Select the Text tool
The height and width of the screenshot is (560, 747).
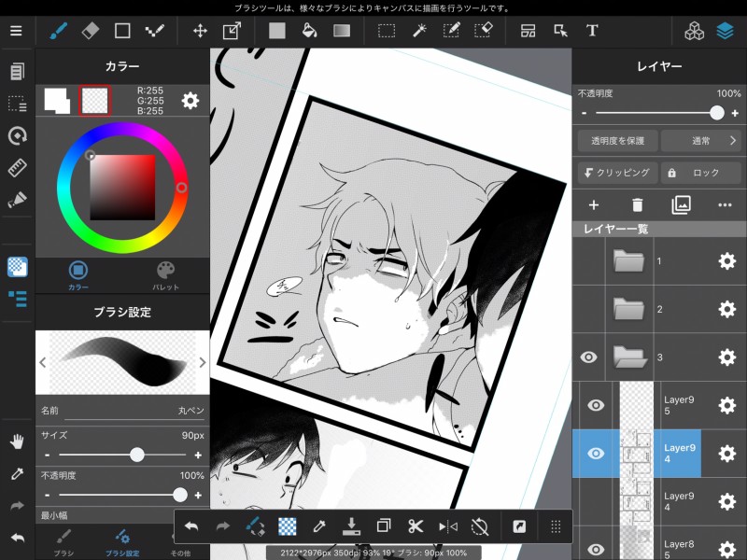(592, 31)
